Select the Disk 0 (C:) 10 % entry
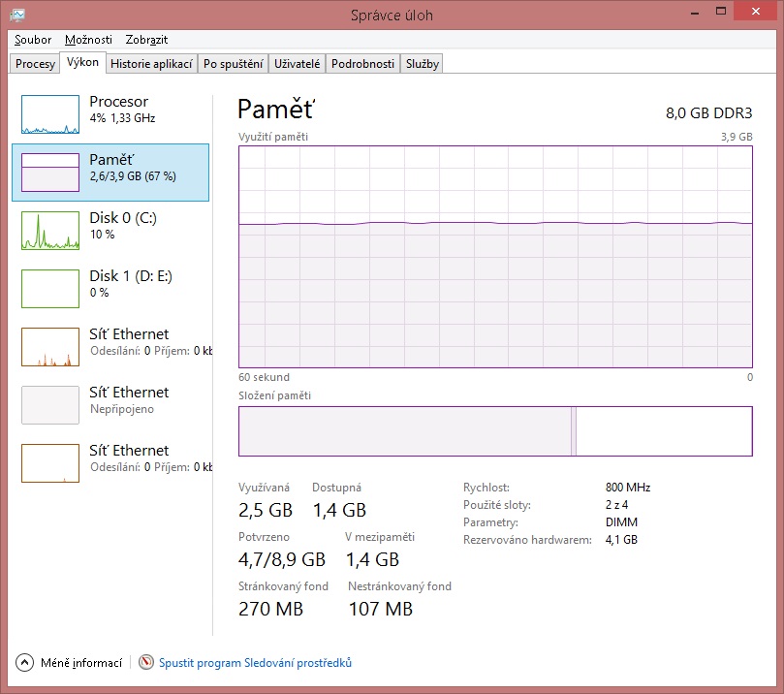 pyautogui.click(x=110, y=231)
